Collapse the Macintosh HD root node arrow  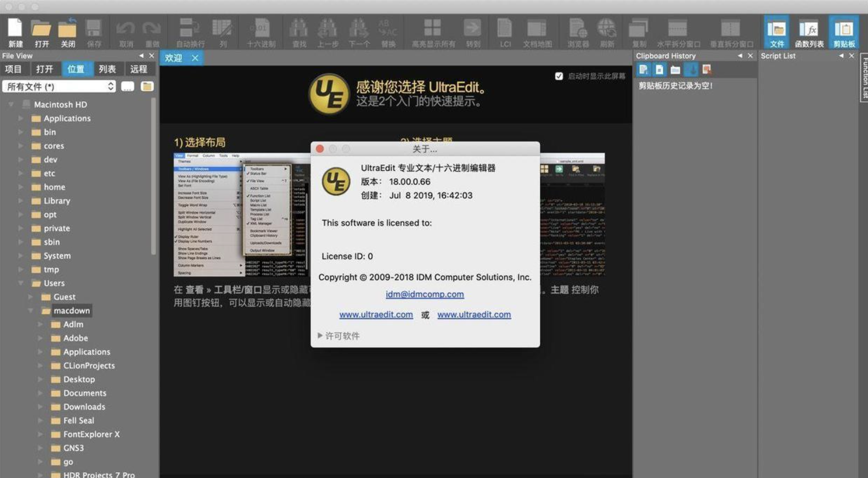tap(11, 105)
